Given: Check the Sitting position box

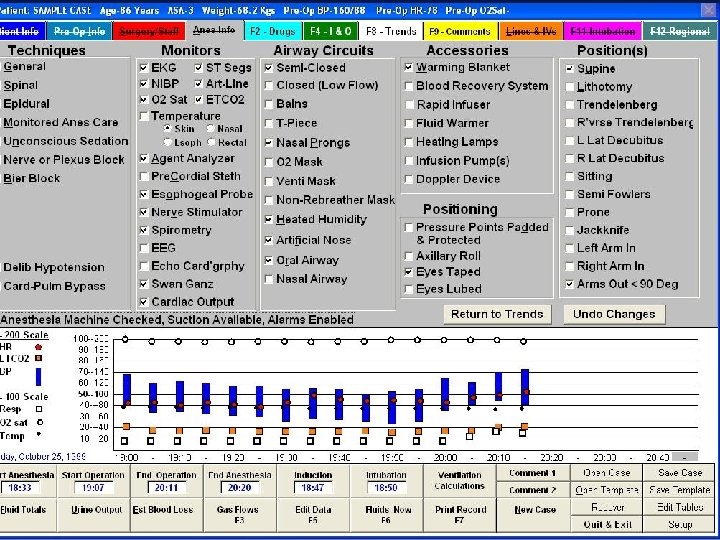Looking at the screenshot, I should [x=570, y=176].
